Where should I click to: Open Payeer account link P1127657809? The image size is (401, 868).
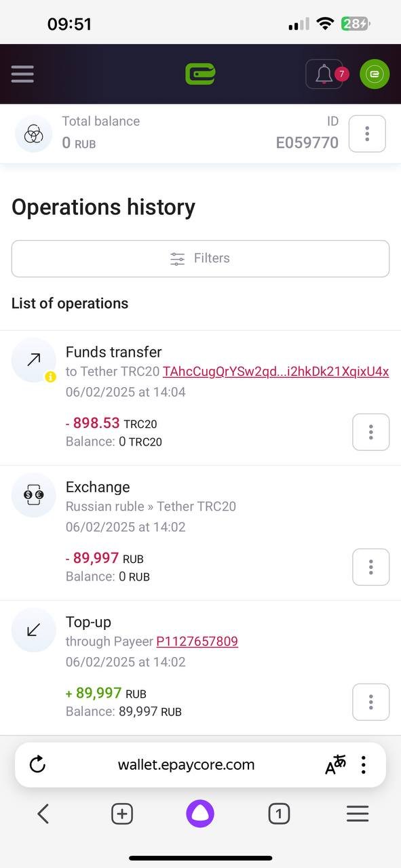coord(197,642)
